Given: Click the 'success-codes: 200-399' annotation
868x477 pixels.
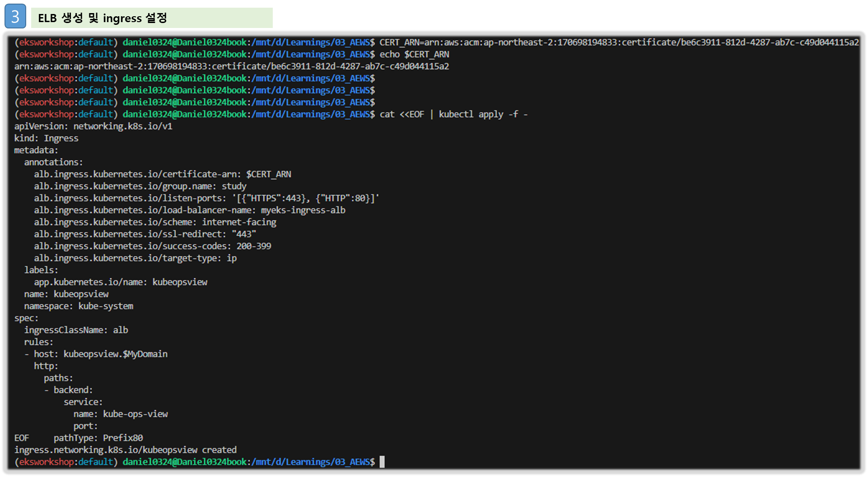Looking at the screenshot, I should (x=153, y=246).
